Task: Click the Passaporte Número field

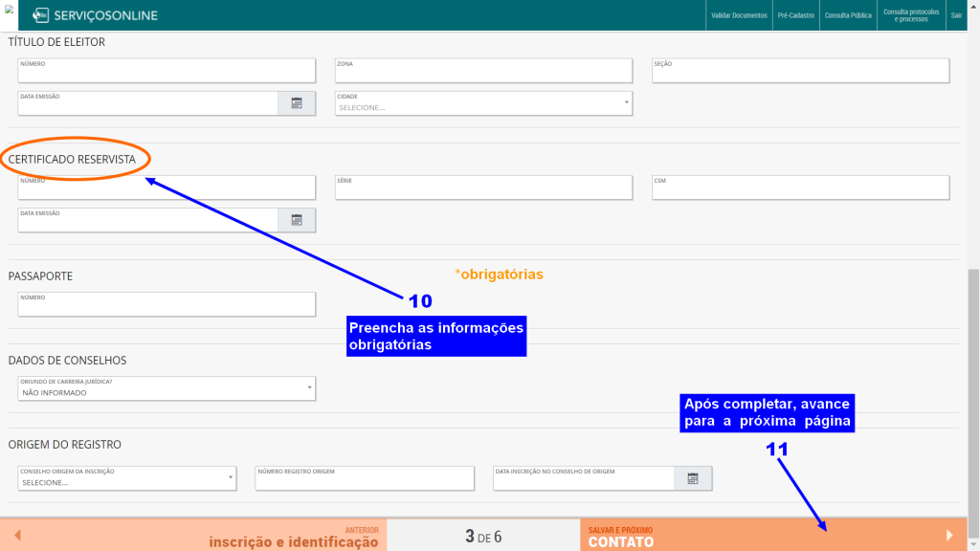Action: 167,305
